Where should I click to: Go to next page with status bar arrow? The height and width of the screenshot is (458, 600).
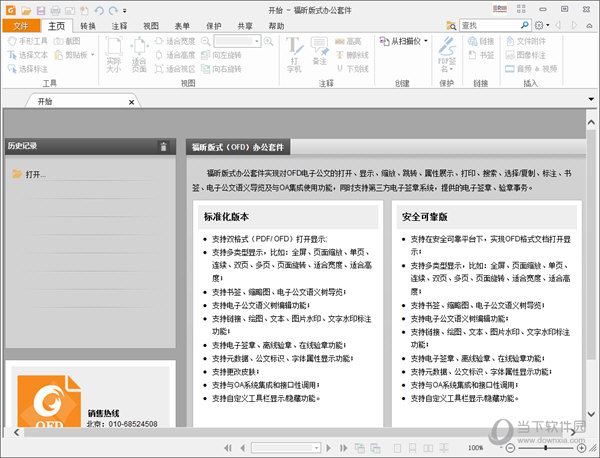(329, 448)
